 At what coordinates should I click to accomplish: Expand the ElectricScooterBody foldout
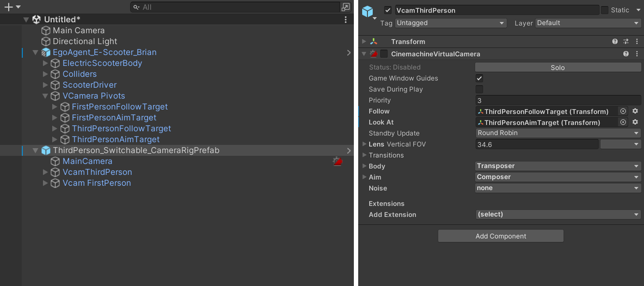[46, 63]
